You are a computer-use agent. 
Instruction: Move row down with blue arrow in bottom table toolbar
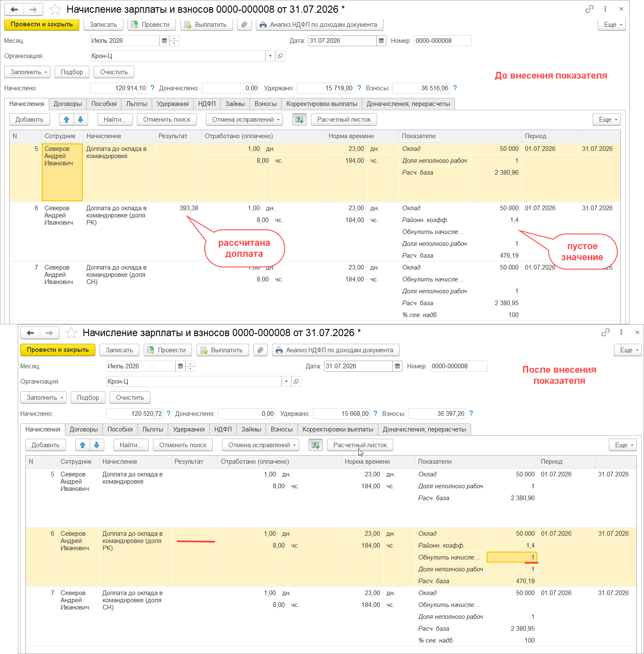(97, 445)
